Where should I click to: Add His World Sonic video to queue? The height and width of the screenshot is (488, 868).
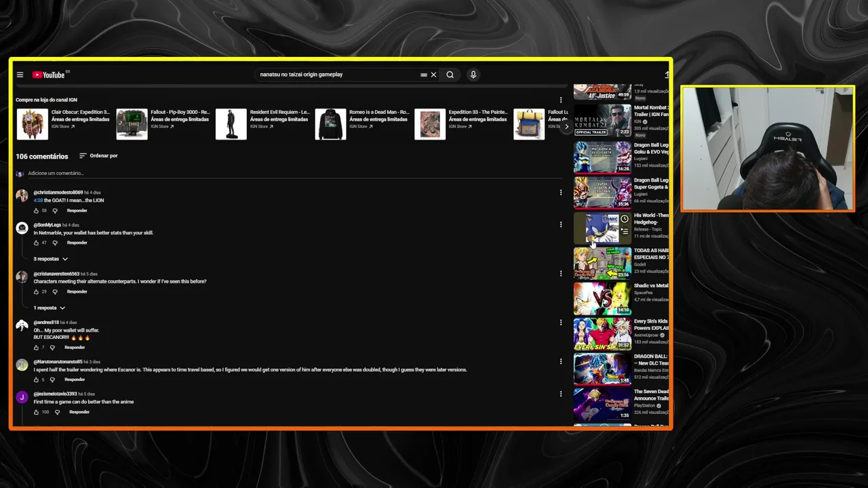625,230
